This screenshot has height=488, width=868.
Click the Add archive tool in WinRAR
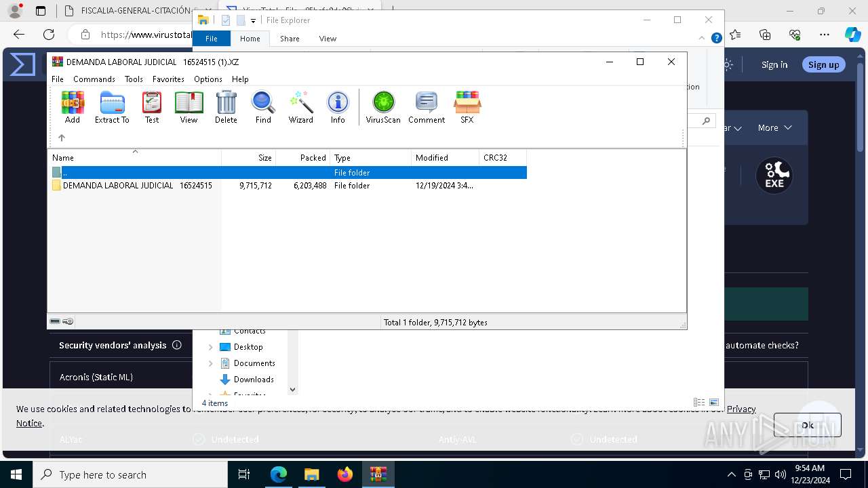click(x=73, y=107)
